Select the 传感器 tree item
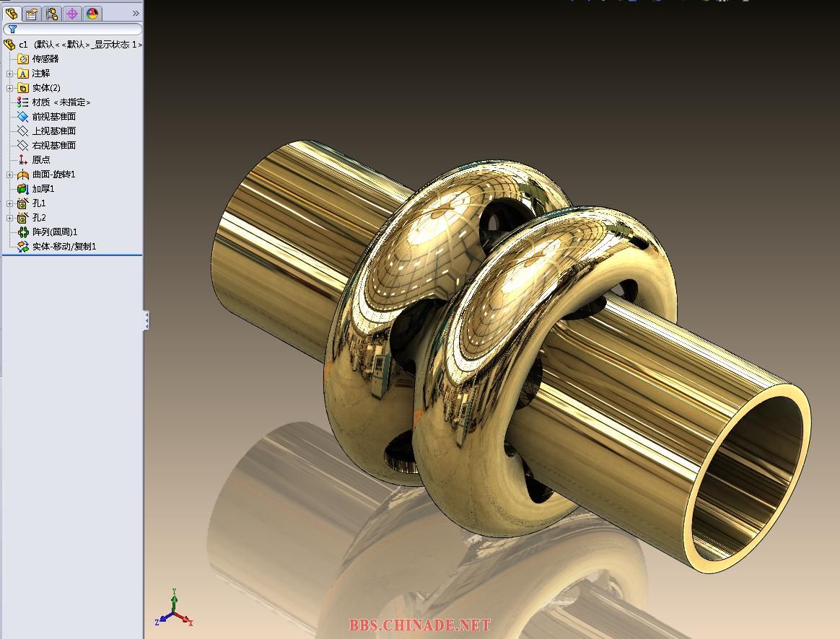Screen dimensions: 840x639 (x=45, y=59)
